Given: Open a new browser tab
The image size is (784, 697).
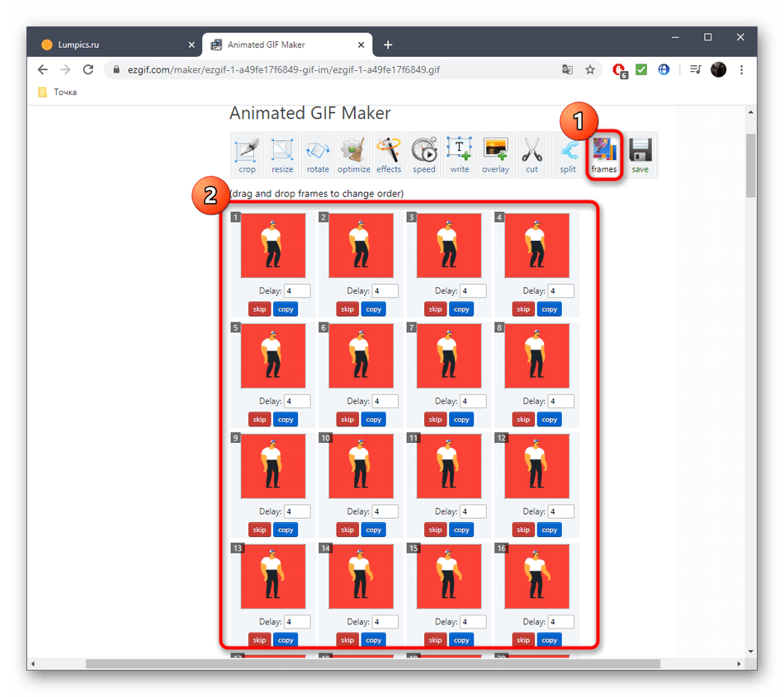Looking at the screenshot, I should pyautogui.click(x=388, y=45).
